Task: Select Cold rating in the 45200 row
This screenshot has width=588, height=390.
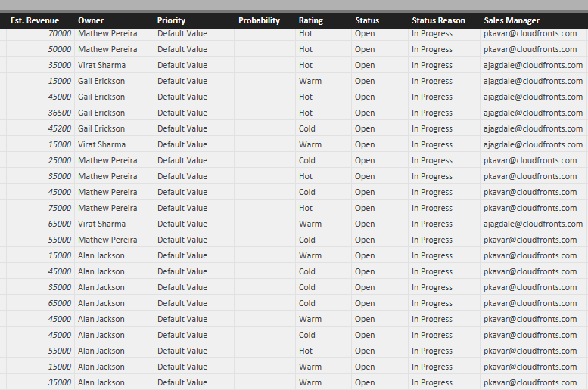Action: (x=307, y=128)
